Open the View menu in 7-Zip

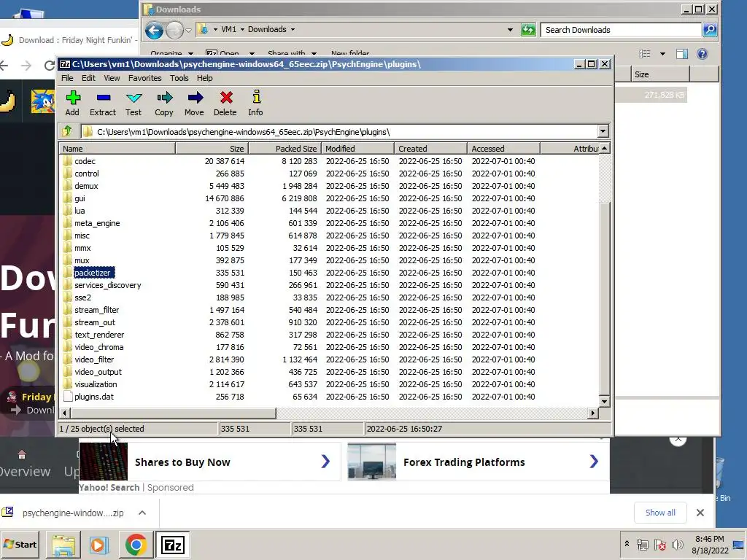112,78
